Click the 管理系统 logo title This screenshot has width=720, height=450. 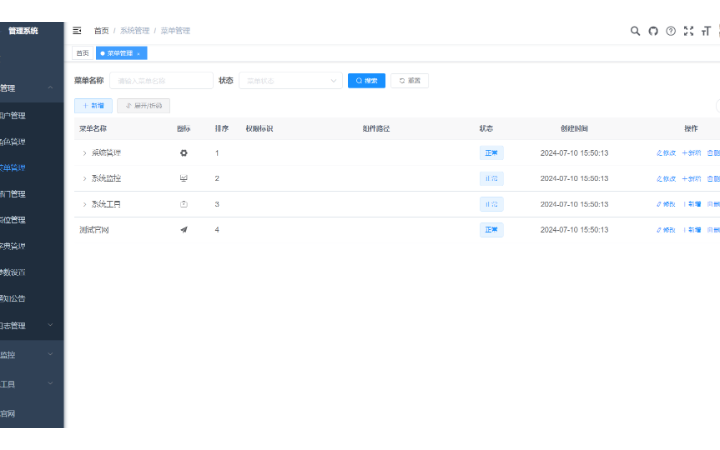tap(23, 31)
